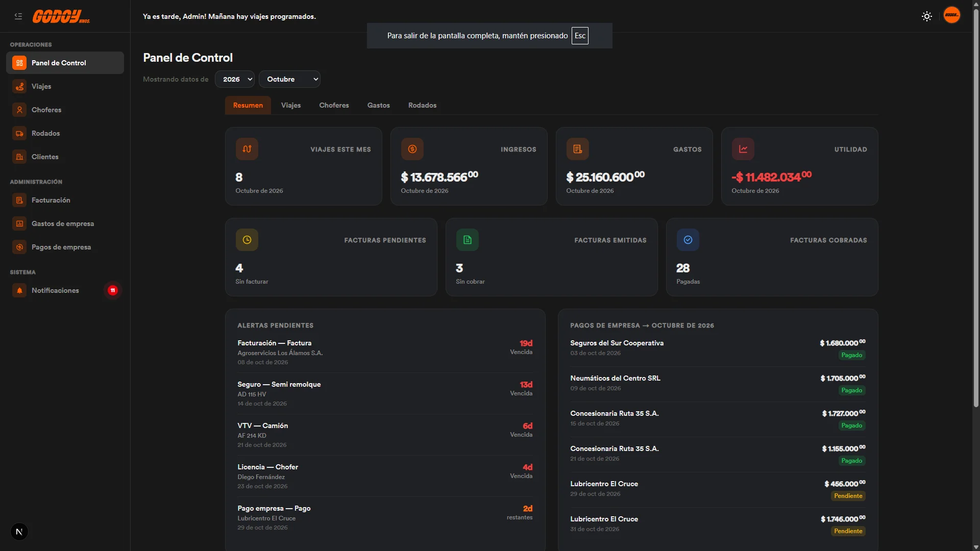Image resolution: width=980 pixels, height=551 pixels.
Task: Open Choferes section in the sidebar
Action: [65, 110]
